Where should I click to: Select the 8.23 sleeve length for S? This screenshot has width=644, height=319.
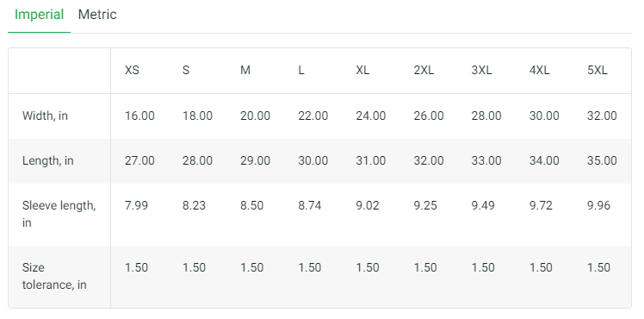pyautogui.click(x=194, y=205)
